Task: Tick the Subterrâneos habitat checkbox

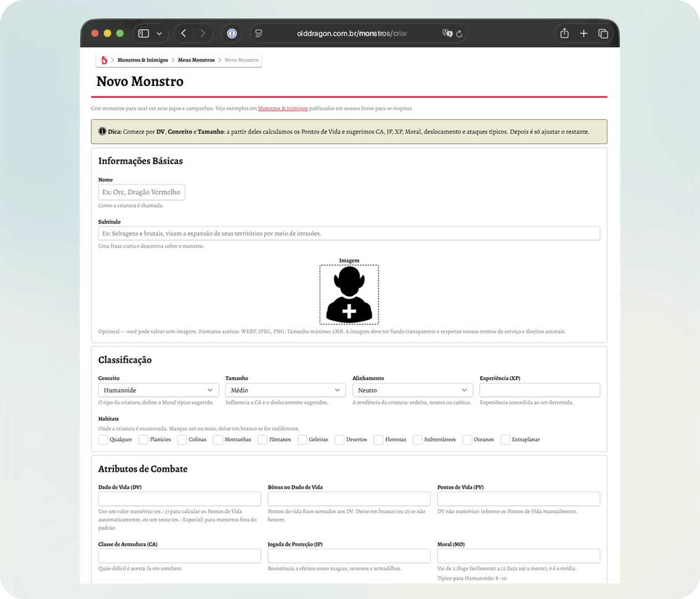Action: click(x=417, y=440)
